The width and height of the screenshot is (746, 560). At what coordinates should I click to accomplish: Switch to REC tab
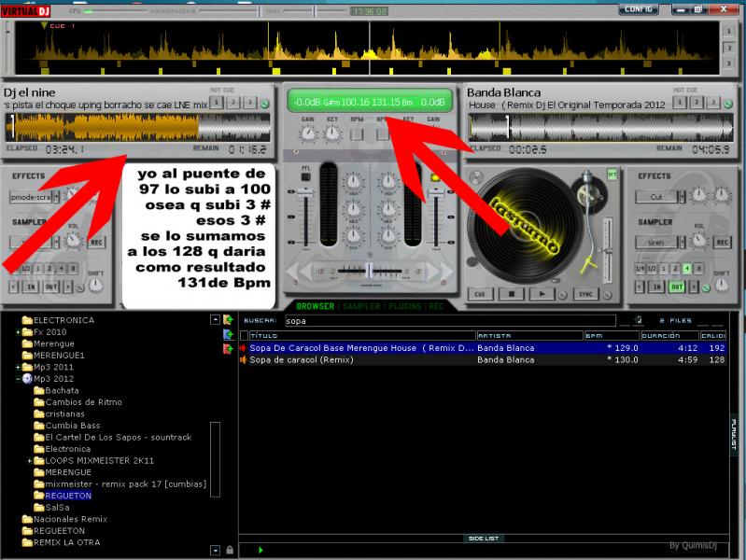pos(436,306)
